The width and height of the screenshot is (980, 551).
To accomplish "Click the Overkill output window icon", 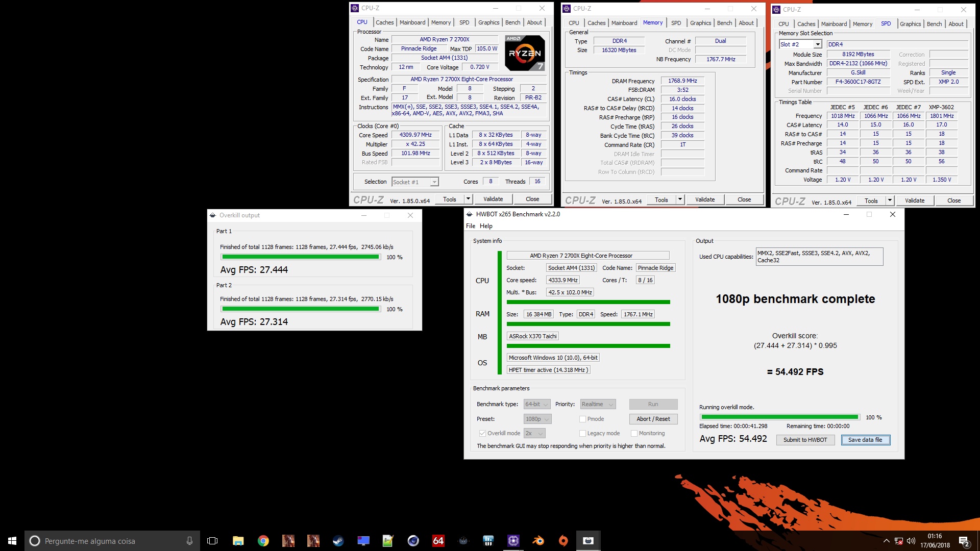I will [x=213, y=215].
